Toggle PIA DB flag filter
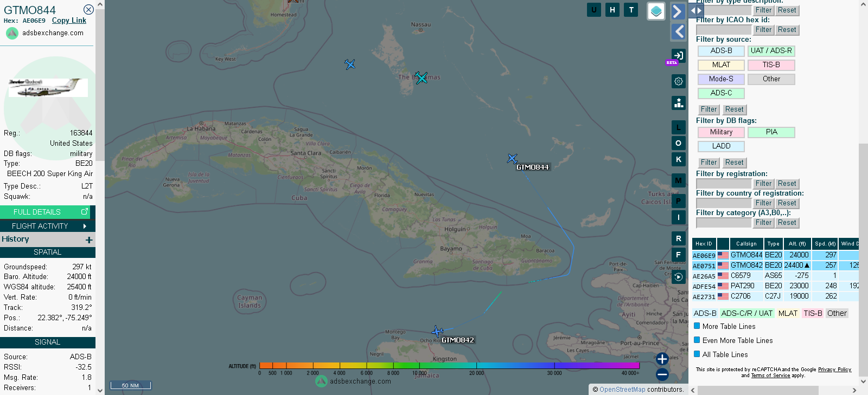868x395 pixels. pos(771,132)
